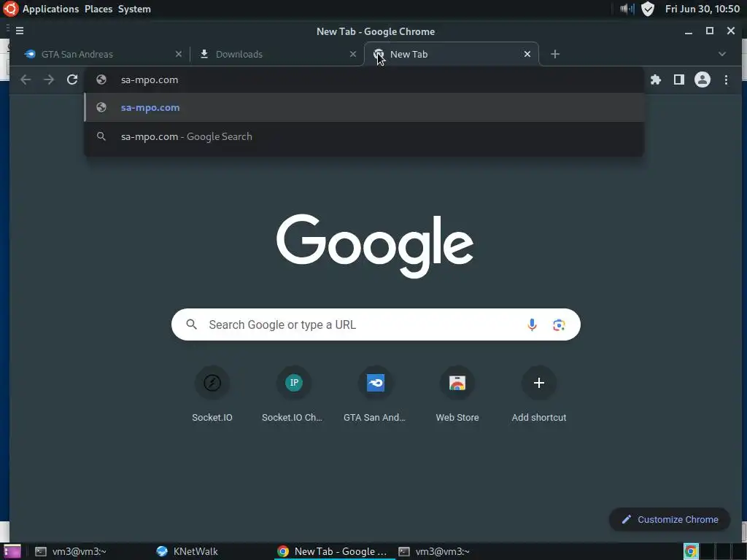Click the Google logo
747x560 pixels.
[375, 246]
